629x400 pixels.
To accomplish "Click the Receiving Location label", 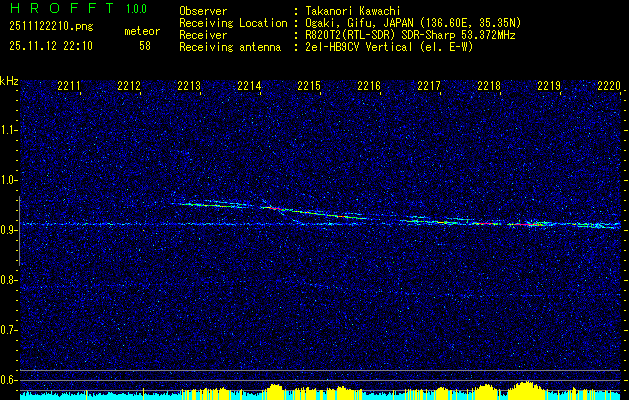I will (x=233, y=23).
